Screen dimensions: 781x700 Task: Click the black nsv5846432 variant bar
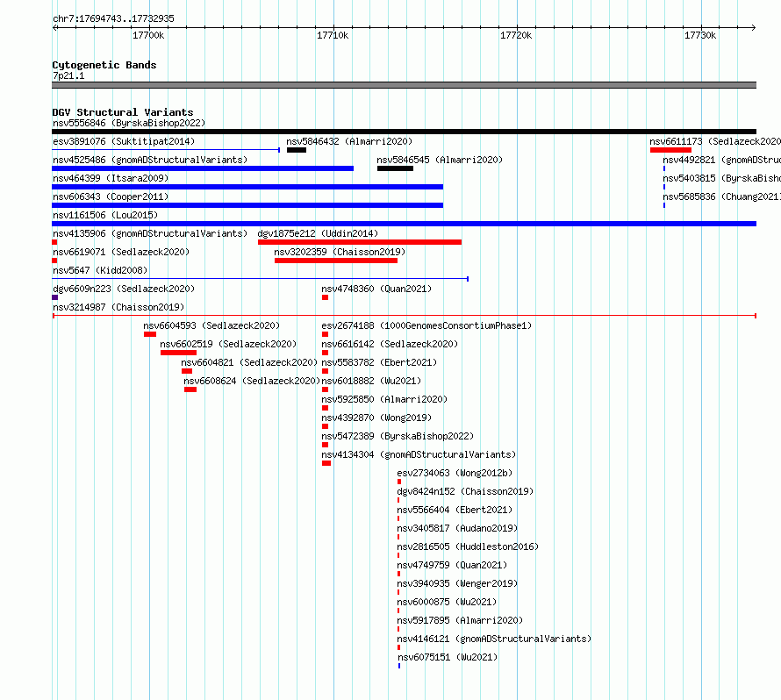pyautogui.click(x=297, y=150)
